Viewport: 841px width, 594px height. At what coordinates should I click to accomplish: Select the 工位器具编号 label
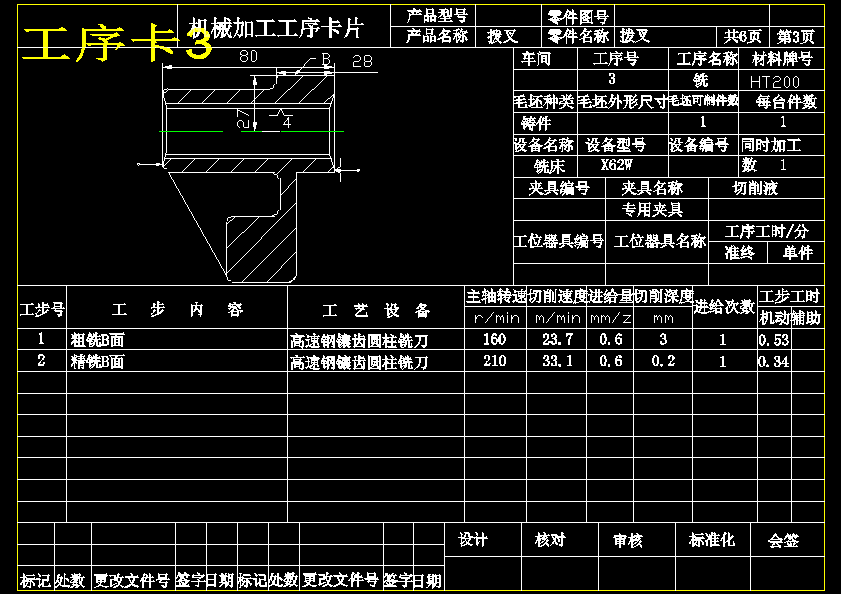click(559, 241)
